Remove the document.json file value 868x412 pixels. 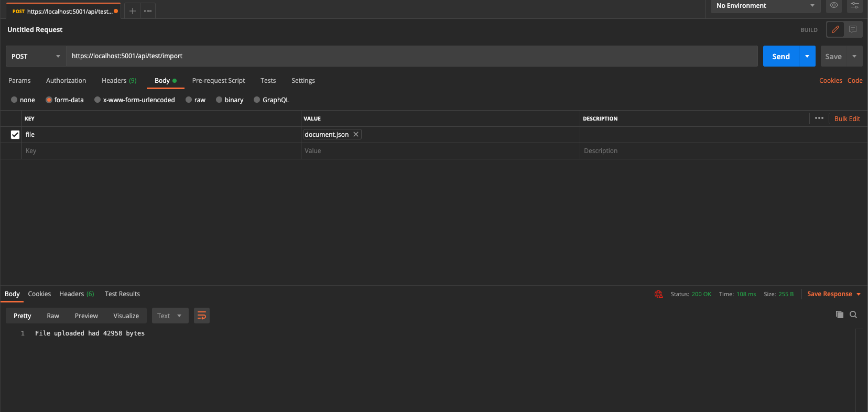(356, 134)
